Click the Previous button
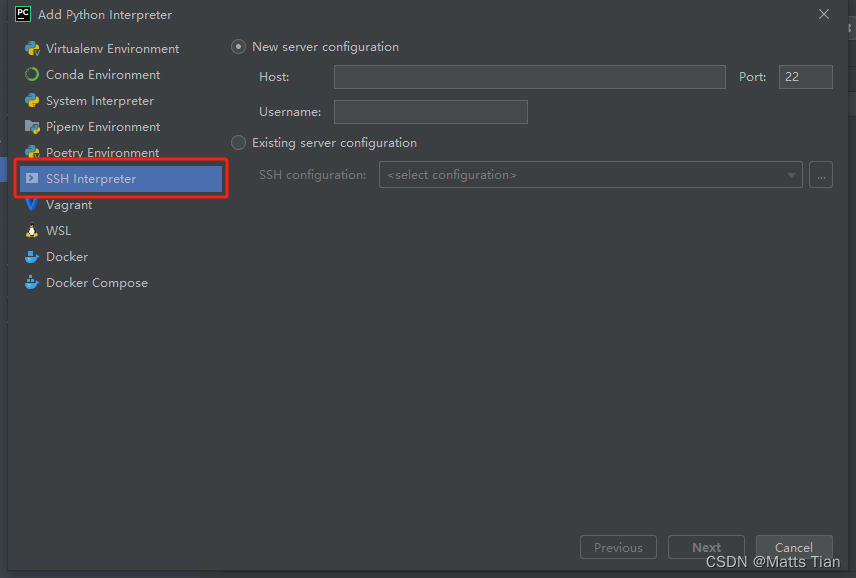The height and width of the screenshot is (578, 856). [x=618, y=547]
